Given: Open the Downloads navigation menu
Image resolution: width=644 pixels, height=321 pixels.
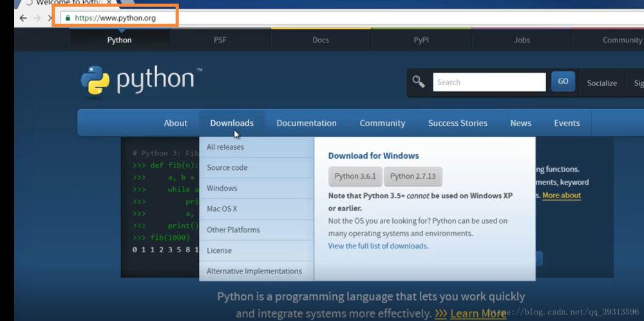Looking at the screenshot, I should coord(232,123).
